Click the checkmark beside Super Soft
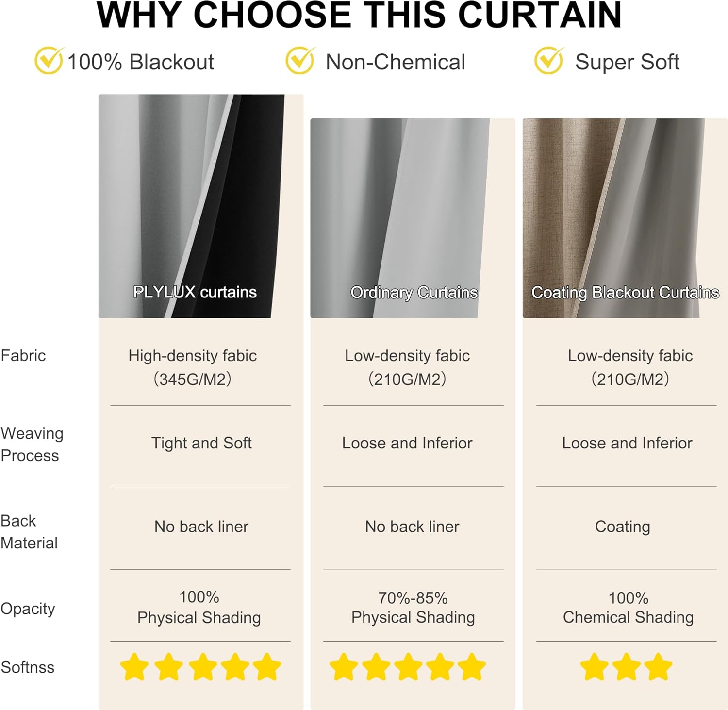728x710 pixels. (548, 61)
